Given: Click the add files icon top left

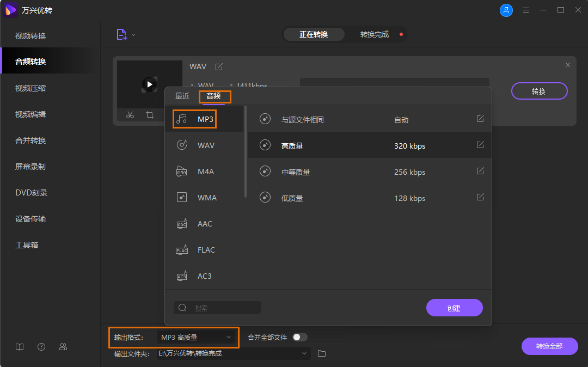Looking at the screenshot, I should (121, 34).
